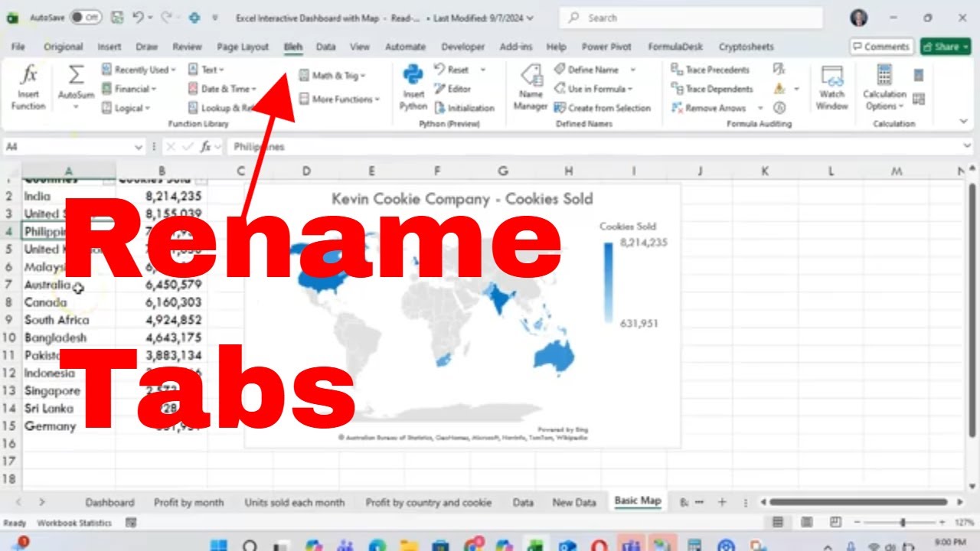Image resolution: width=980 pixels, height=551 pixels.
Task: Open the More Functions dropdown
Action: coord(339,99)
